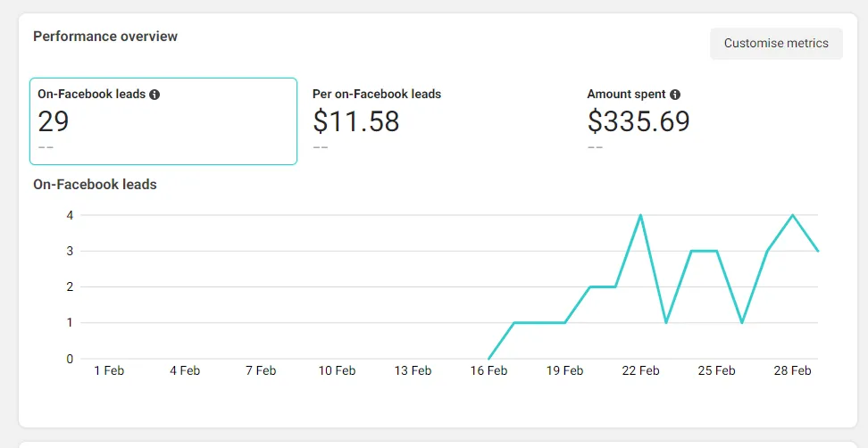Click the 29 leads total number
Image resolution: width=868 pixels, height=448 pixels.
(x=54, y=121)
